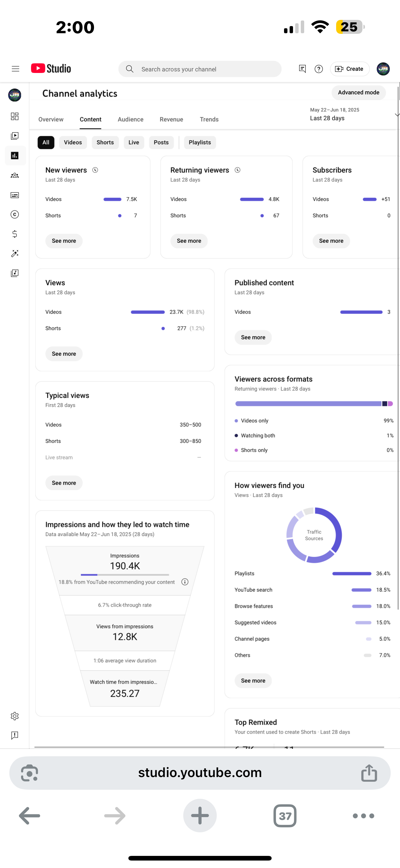Click the Traffic Sources donut chart
Screen dimensions: 400x868
click(314, 535)
